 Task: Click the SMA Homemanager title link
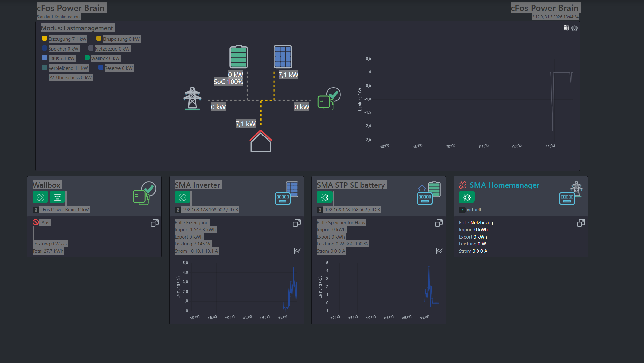tap(504, 185)
